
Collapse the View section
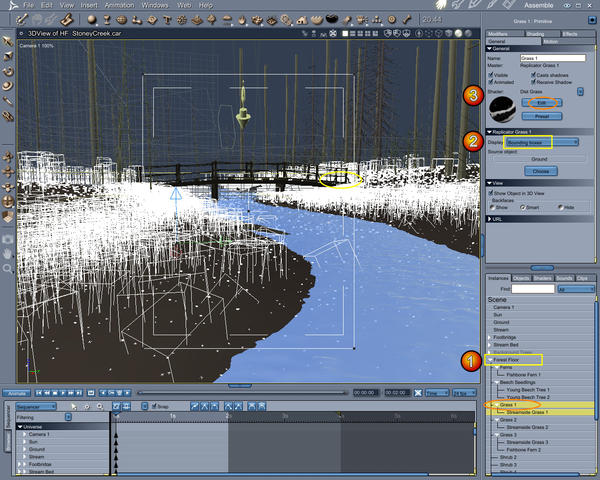(489, 183)
